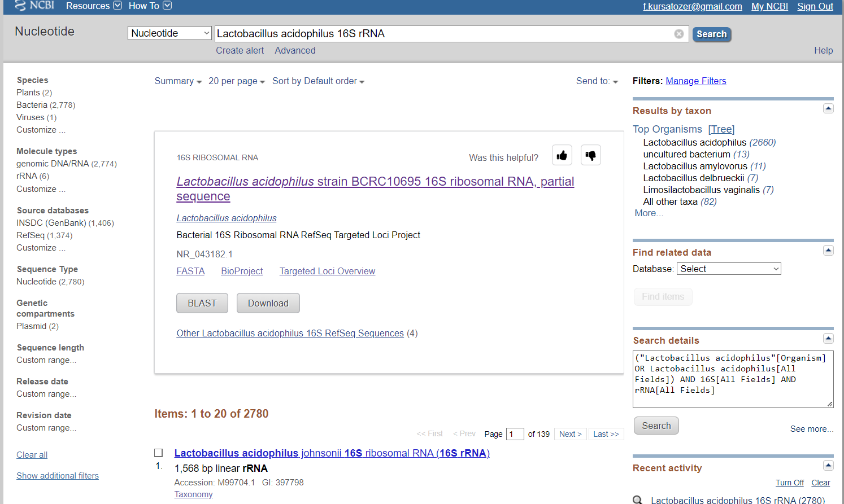Screen dimensions: 844x504
Task: Click the Search details Search button
Action: click(656, 426)
